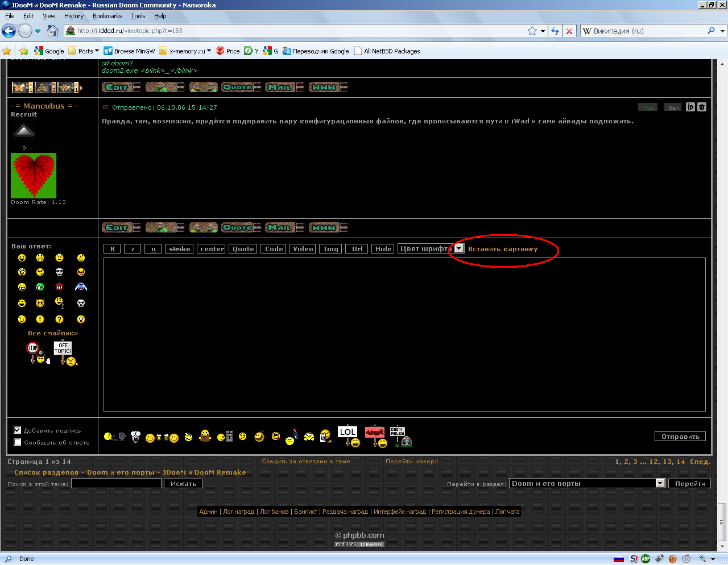This screenshot has width=728, height=565.
Task: Open the Bookmarks menu
Action: pos(107,16)
